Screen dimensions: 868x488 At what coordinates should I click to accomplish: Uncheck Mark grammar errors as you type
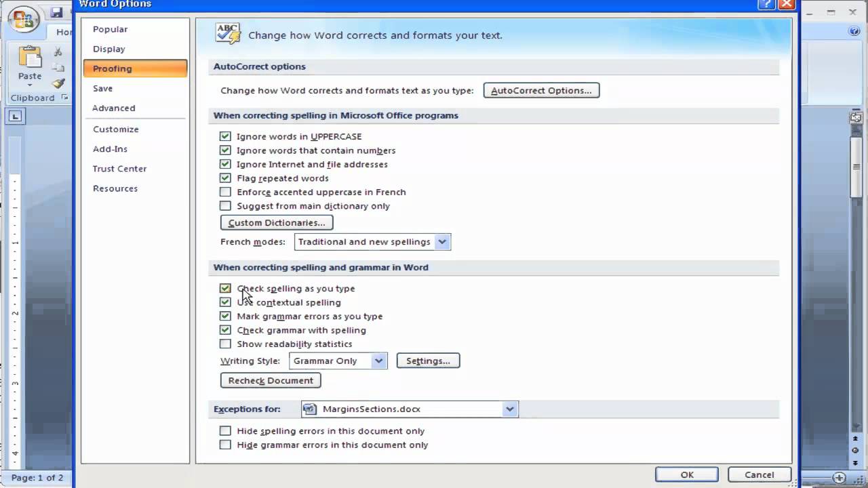coord(225,316)
